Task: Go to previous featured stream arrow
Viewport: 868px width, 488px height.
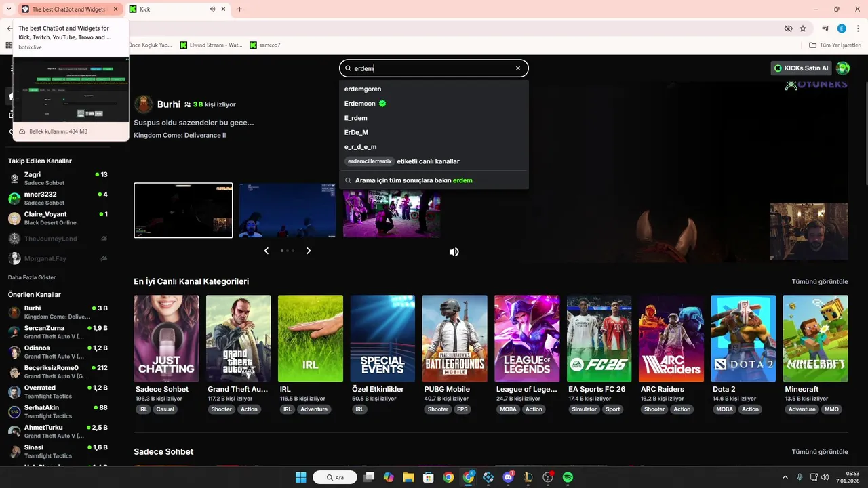Action: point(266,251)
